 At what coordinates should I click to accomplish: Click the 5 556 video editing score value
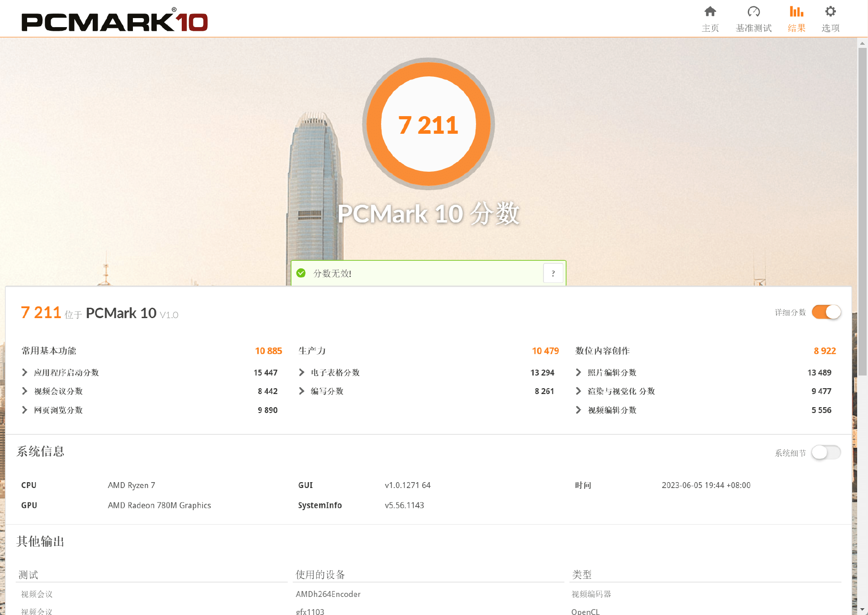[x=821, y=410]
